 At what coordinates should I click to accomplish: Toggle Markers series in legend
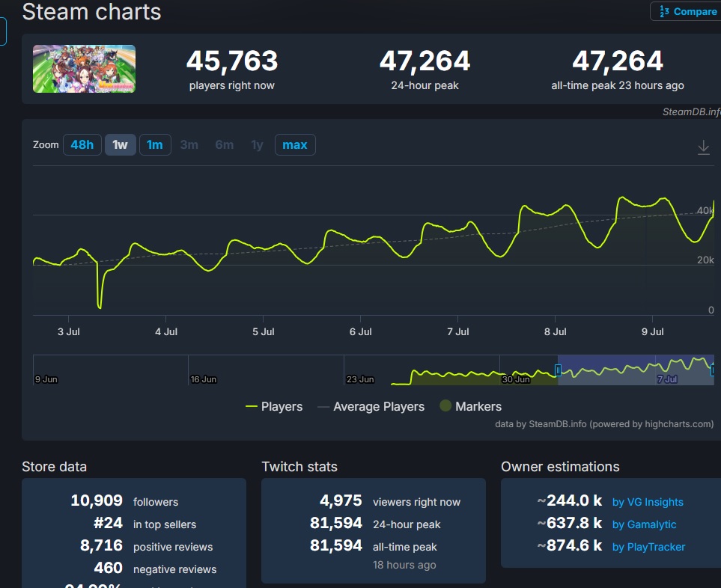coord(470,406)
